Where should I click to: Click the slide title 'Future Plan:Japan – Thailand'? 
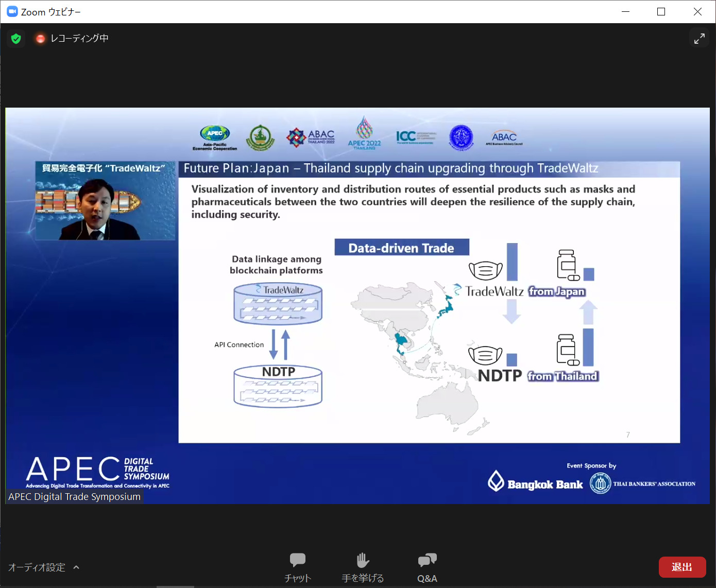pyautogui.click(x=391, y=168)
